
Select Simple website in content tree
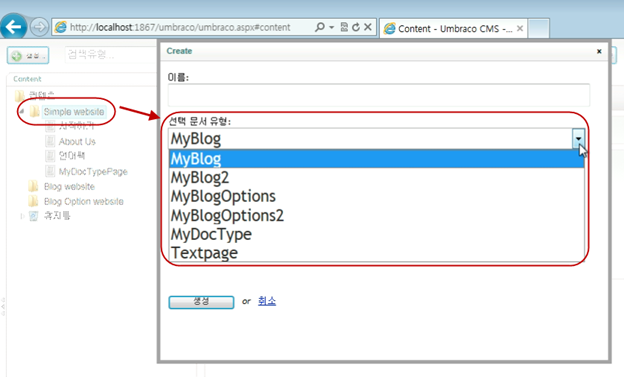click(x=74, y=112)
